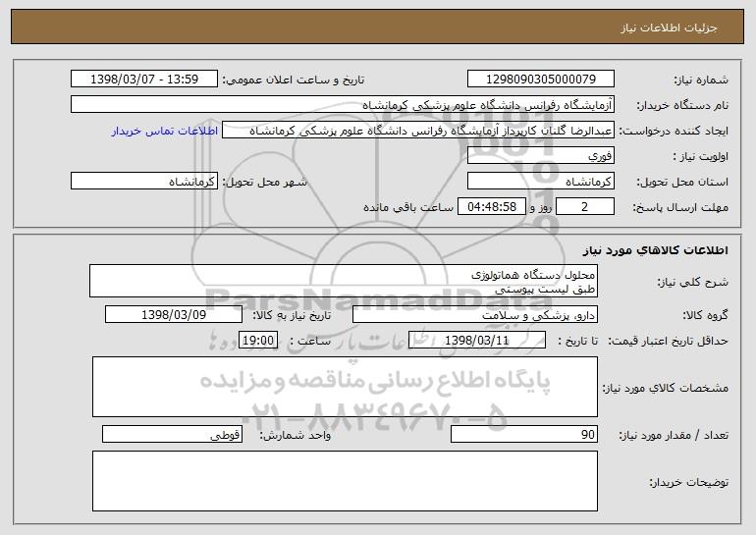
Task: Click the buyer organization name field
Action: 343,104
